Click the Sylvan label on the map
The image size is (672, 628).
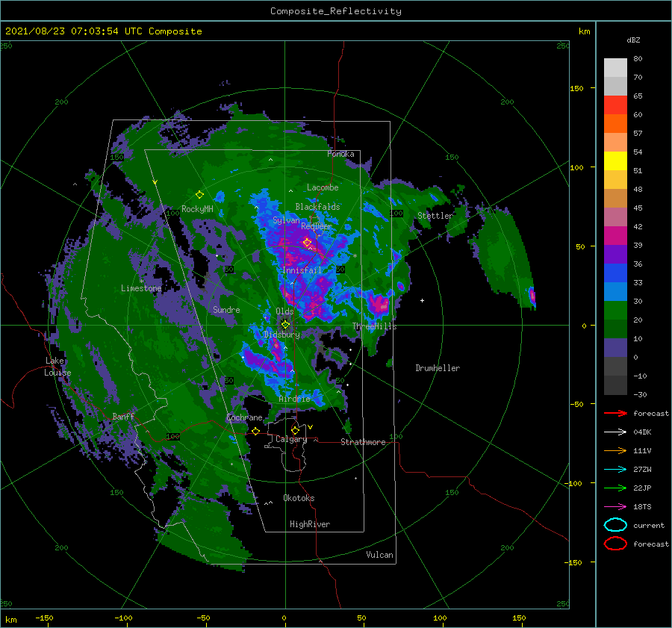286,220
